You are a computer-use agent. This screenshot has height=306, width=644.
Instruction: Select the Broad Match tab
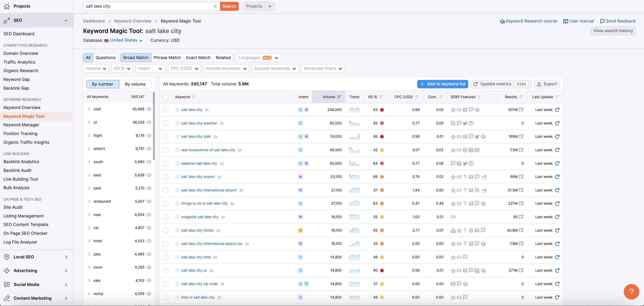136,58
